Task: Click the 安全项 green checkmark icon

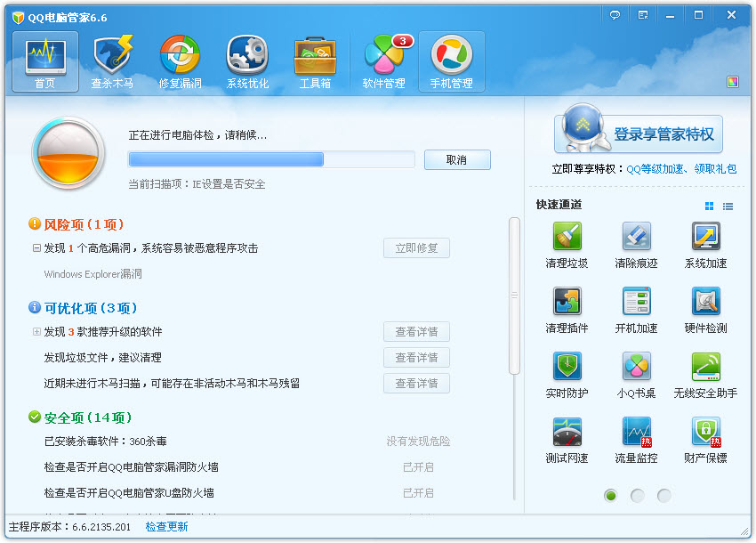Action: tap(35, 417)
